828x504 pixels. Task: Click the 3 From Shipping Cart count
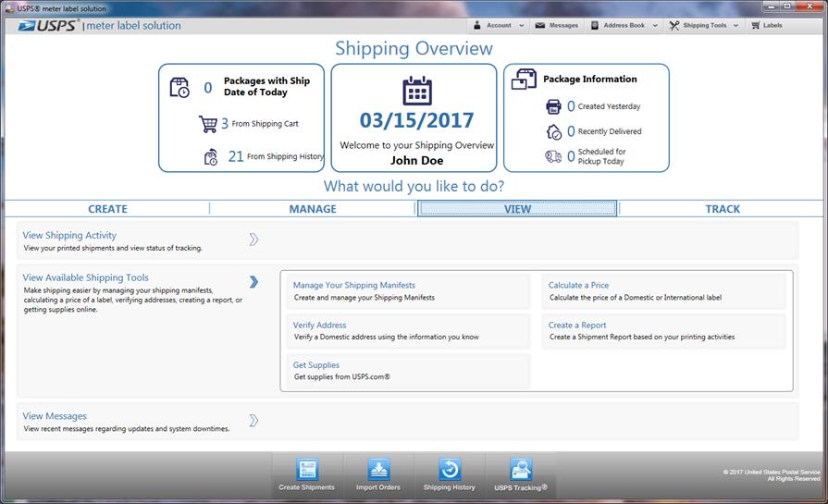(225, 124)
